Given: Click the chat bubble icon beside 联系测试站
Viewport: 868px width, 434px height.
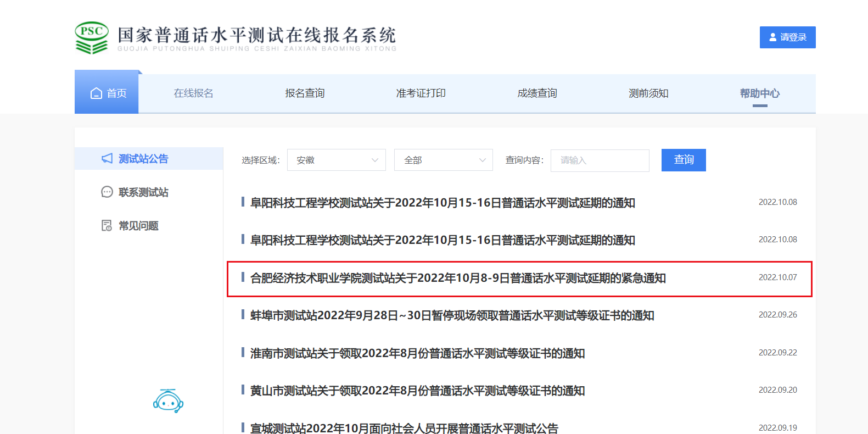Looking at the screenshot, I should pos(107,192).
